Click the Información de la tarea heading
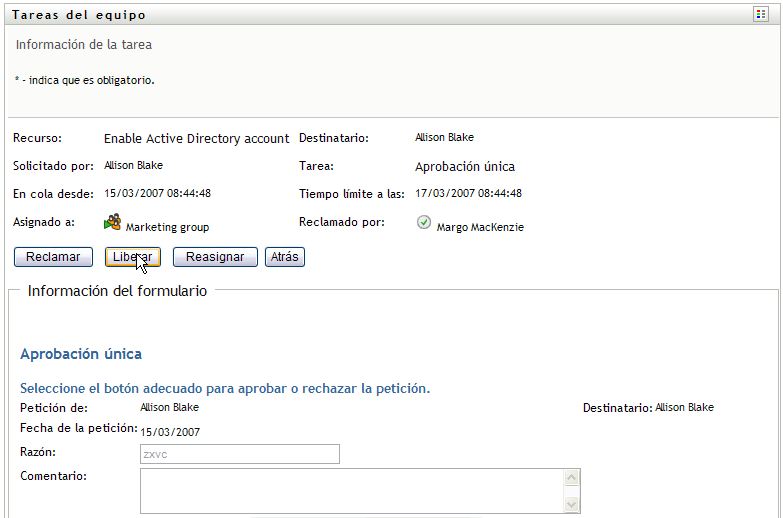This screenshot has height=518, width=783. [84, 45]
